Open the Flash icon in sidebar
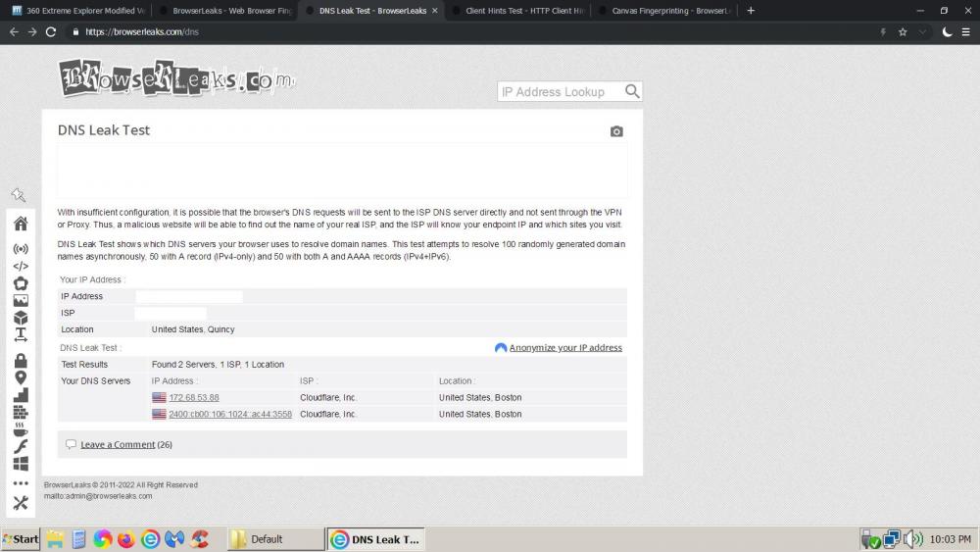 pyautogui.click(x=21, y=446)
